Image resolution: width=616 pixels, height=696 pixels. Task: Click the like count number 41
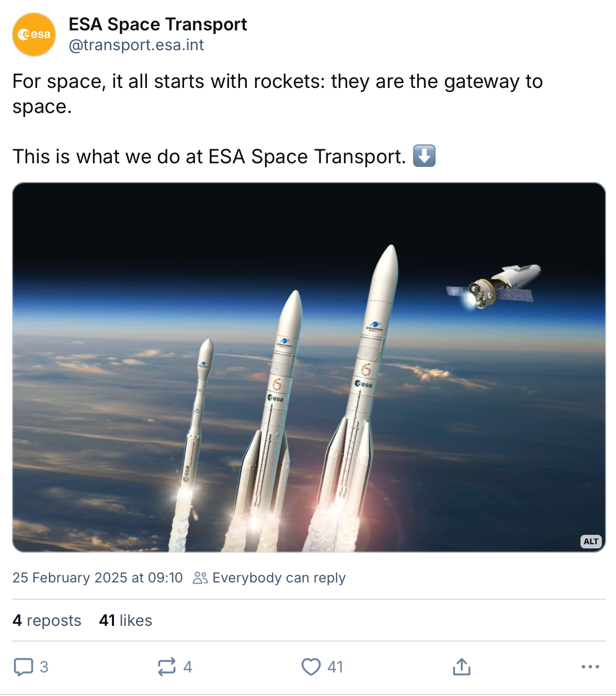click(x=335, y=667)
